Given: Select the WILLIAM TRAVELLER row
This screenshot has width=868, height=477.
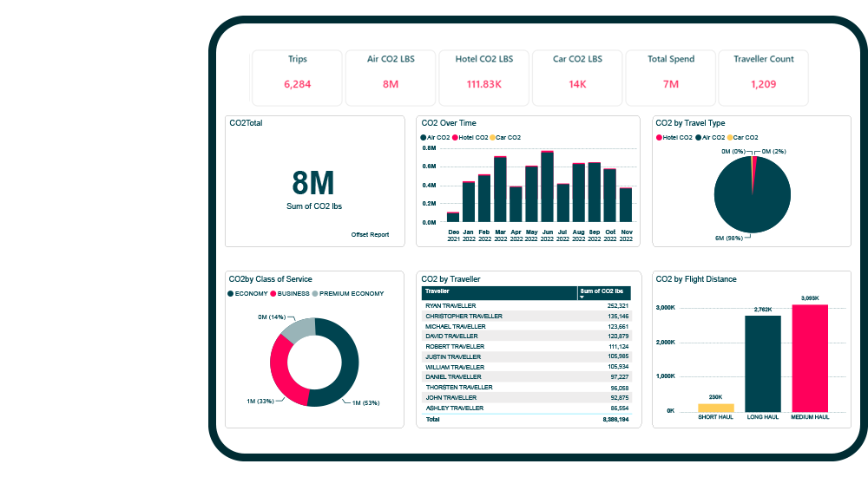Looking at the screenshot, I should (x=526, y=367).
